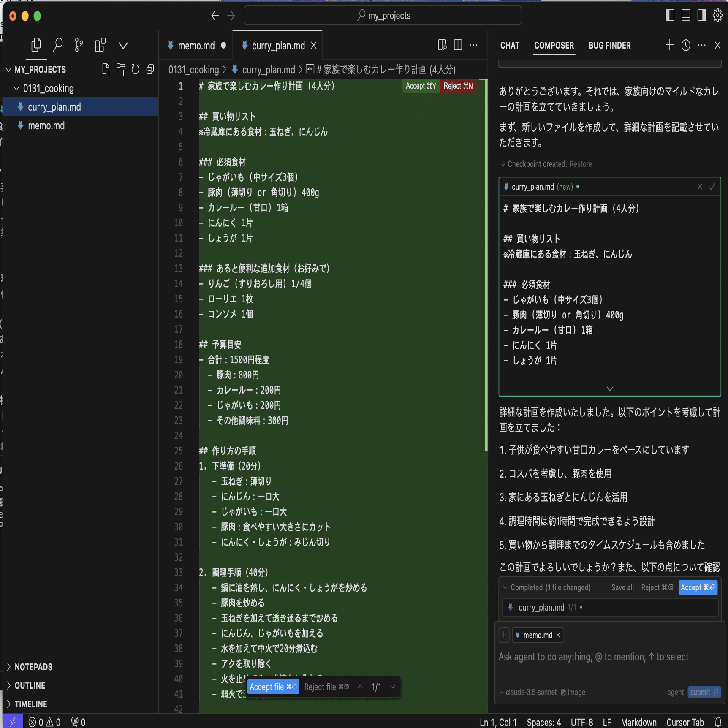
Task: Refresh the file explorer
Action: [135, 69]
